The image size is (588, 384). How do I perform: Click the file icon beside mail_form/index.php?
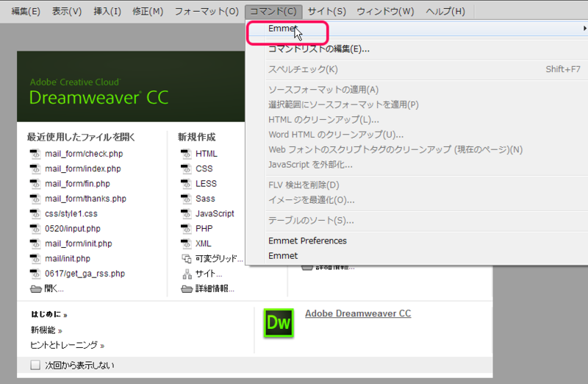coord(35,169)
